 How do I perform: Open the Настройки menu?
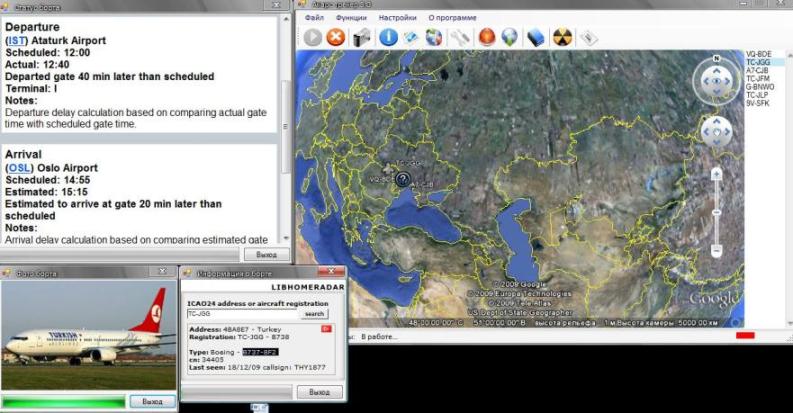(398, 18)
